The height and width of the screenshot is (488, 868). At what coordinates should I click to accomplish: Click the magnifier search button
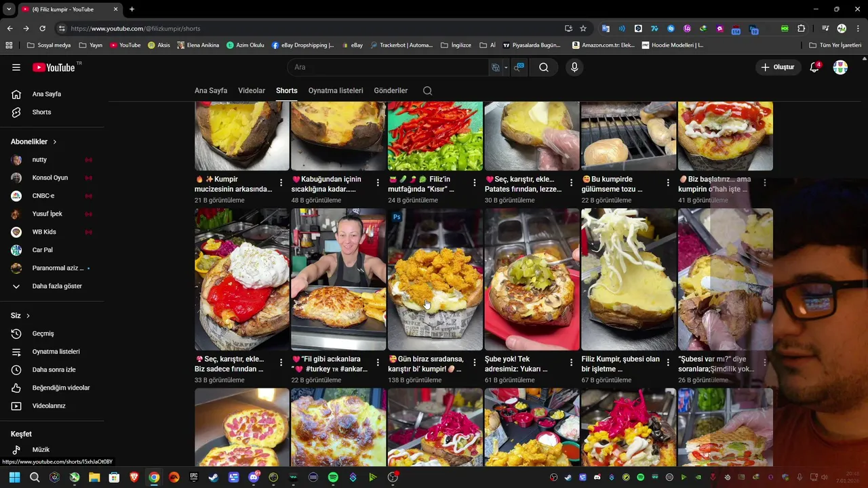(544, 67)
